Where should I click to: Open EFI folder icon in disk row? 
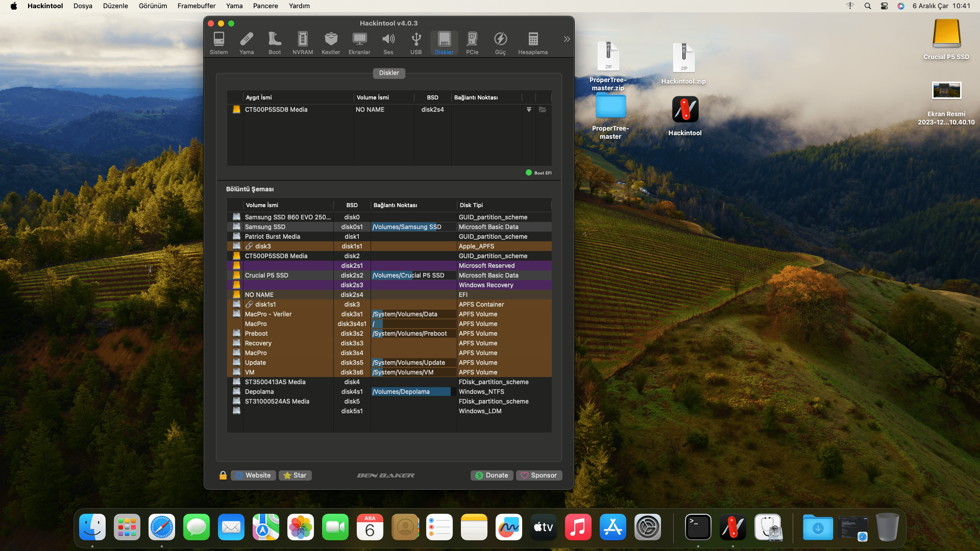pos(543,110)
